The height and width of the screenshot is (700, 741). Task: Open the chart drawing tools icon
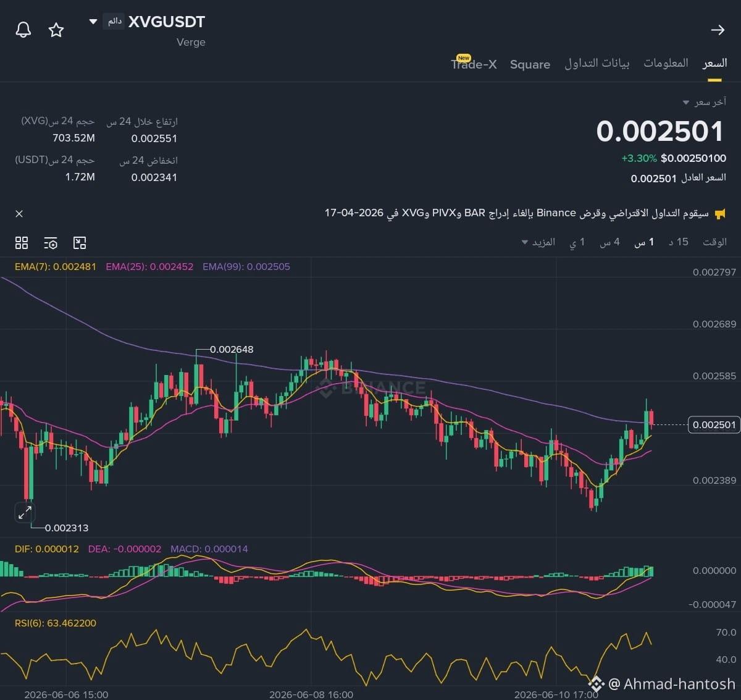click(80, 243)
